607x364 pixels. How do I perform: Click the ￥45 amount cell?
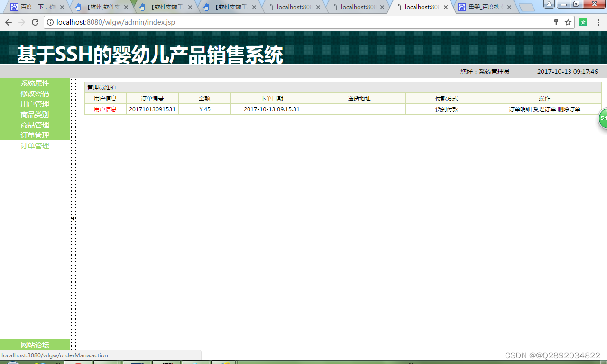tap(205, 109)
